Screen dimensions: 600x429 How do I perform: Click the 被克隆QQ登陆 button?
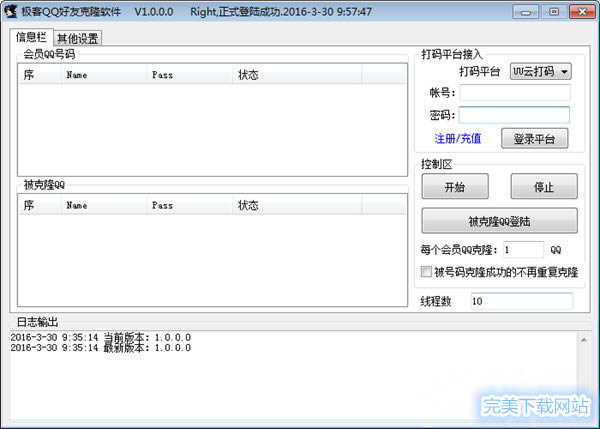[499, 221]
